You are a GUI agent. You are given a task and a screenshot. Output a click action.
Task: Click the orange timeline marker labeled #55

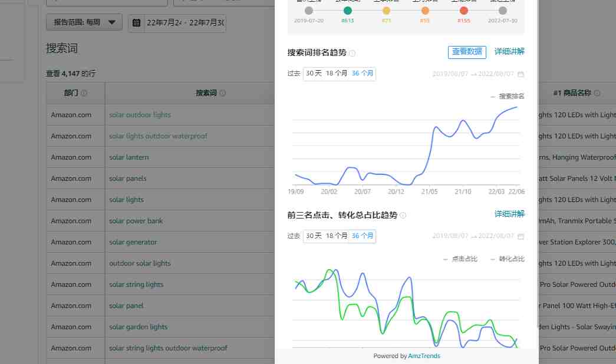(x=425, y=11)
